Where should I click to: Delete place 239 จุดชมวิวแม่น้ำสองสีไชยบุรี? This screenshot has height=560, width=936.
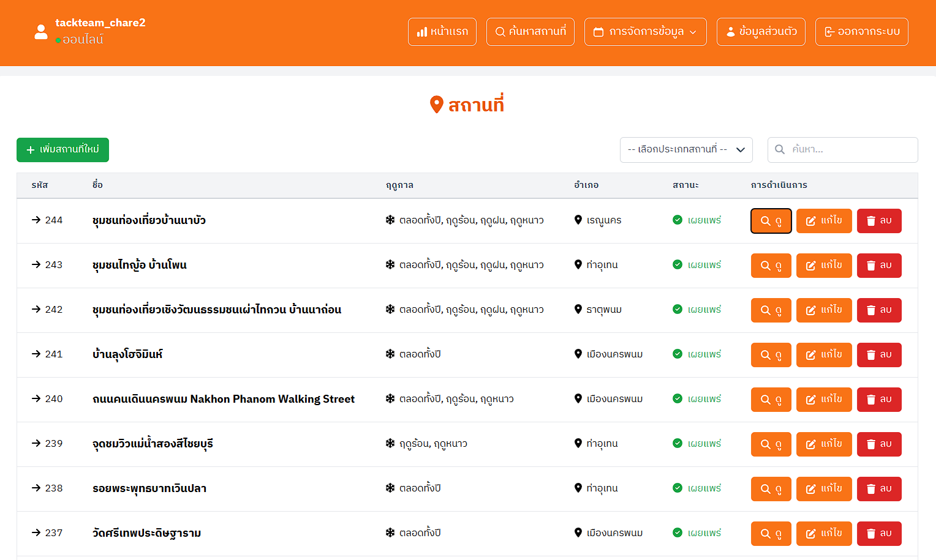pos(878,444)
